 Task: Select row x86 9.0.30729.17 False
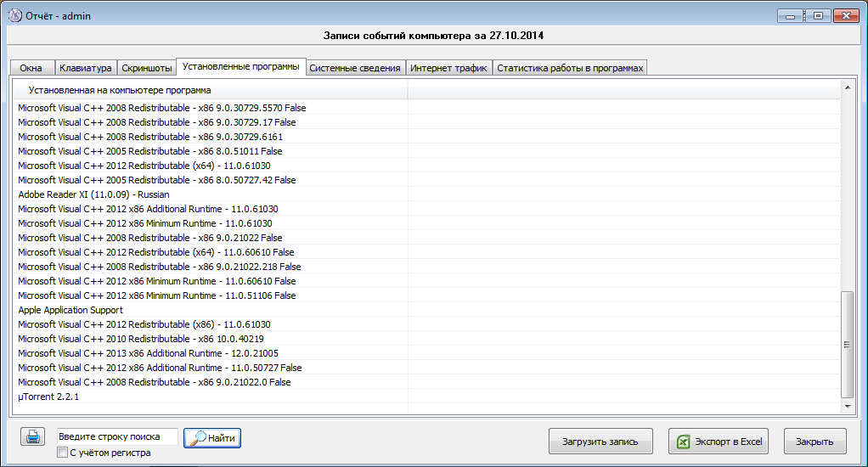pos(426,122)
